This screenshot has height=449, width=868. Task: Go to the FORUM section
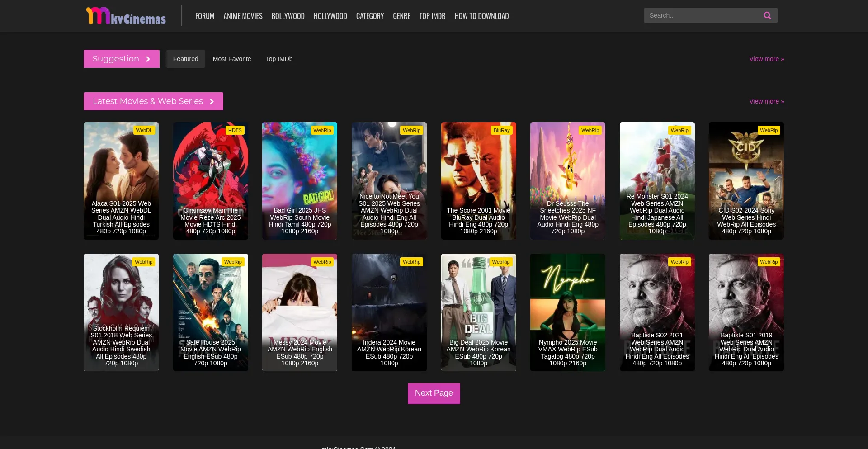click(x=204, y=15)
